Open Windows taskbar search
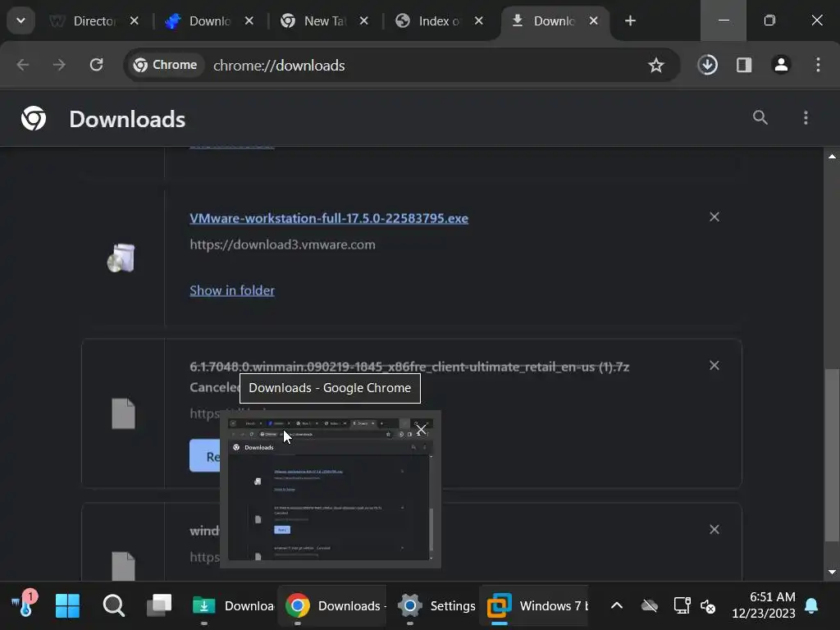Image resolution: width=840 pixels, height=630 pixels. (113, 606)
